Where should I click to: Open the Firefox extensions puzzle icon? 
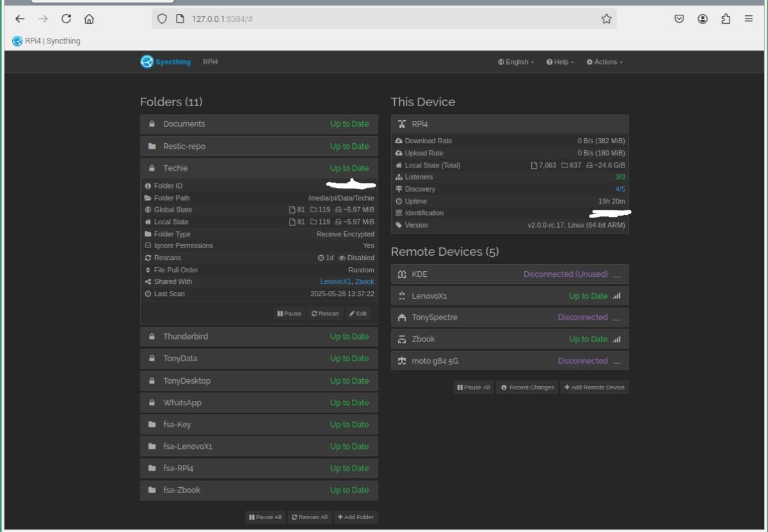[x=725, y=19]
